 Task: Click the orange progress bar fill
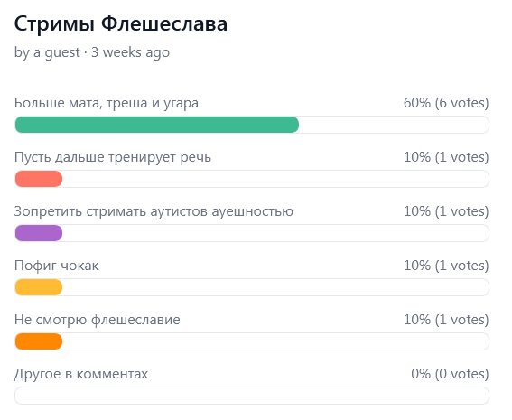click(39, 341)
